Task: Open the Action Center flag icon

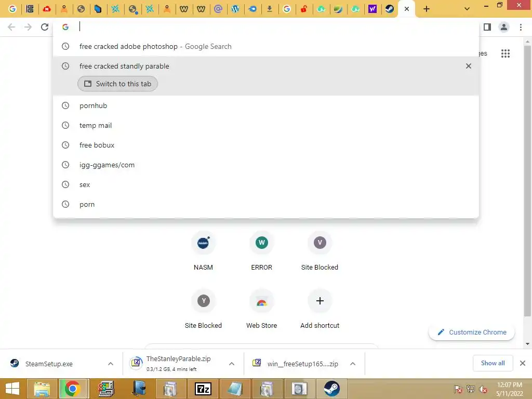Action: click(x=458, y=389)
